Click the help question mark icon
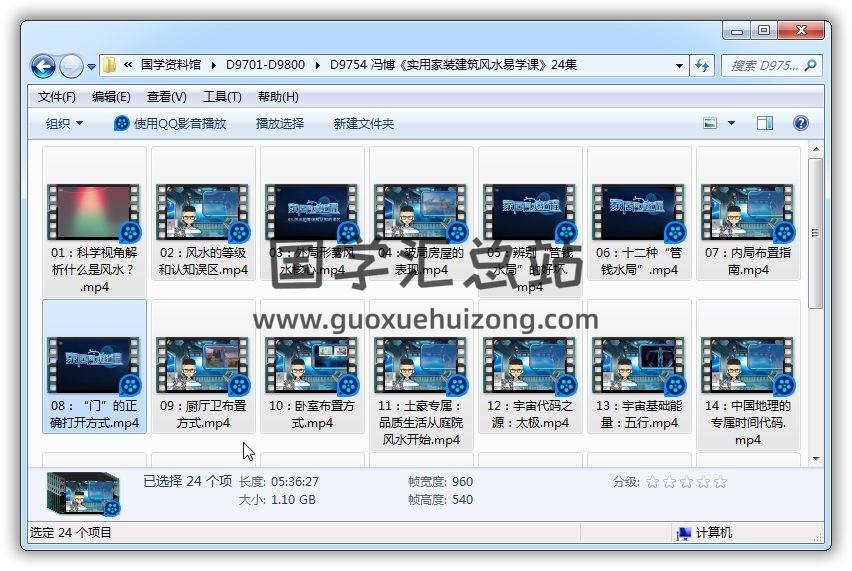The image size is (852, 571). (x=800, y=123)
